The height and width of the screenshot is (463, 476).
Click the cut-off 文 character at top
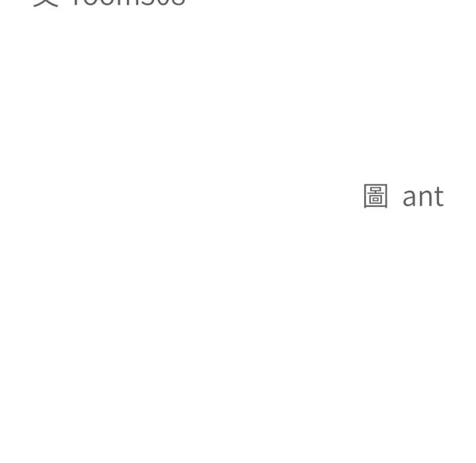[46, 3]
